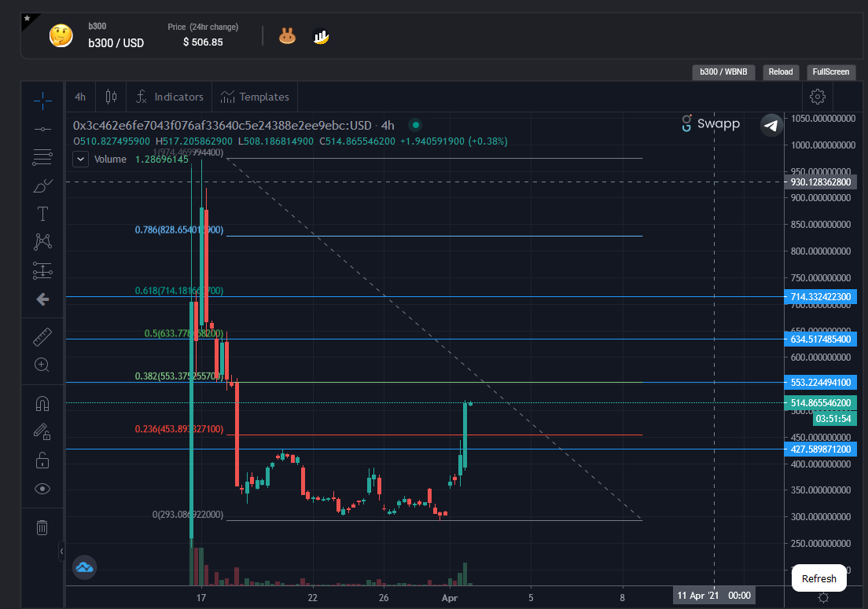Click time axis settings gear icon

[823, 598]
